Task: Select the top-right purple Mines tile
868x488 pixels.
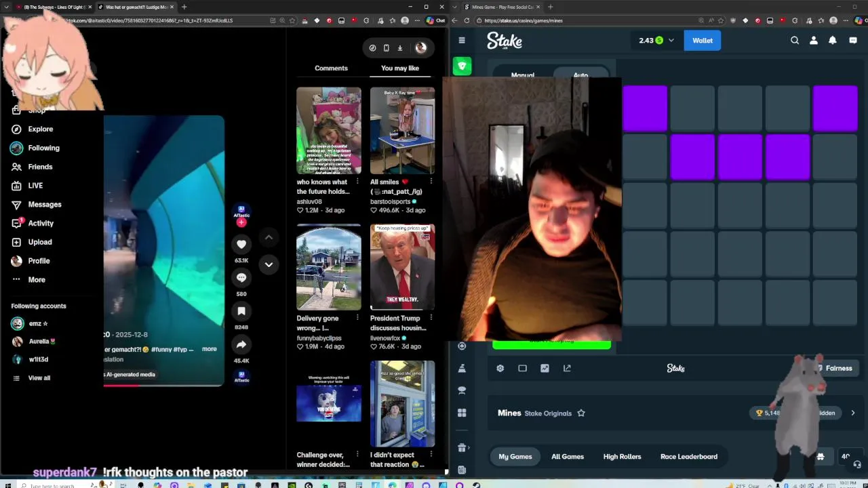Action: (x=835, y=108)
